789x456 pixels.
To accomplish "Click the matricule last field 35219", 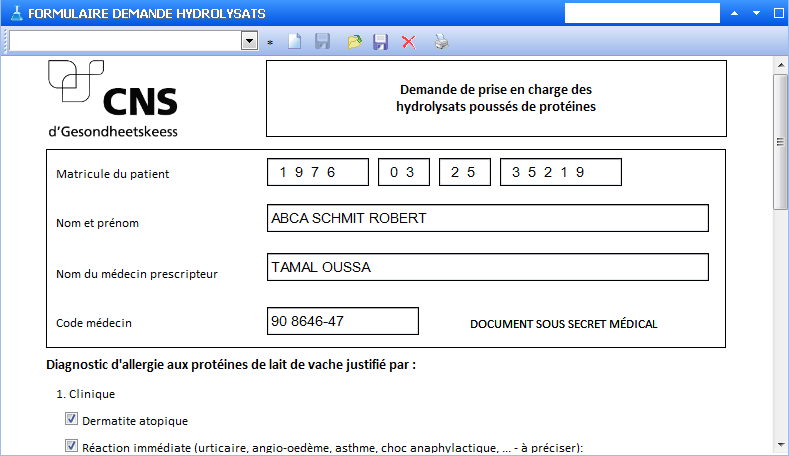I will [560, 172].
